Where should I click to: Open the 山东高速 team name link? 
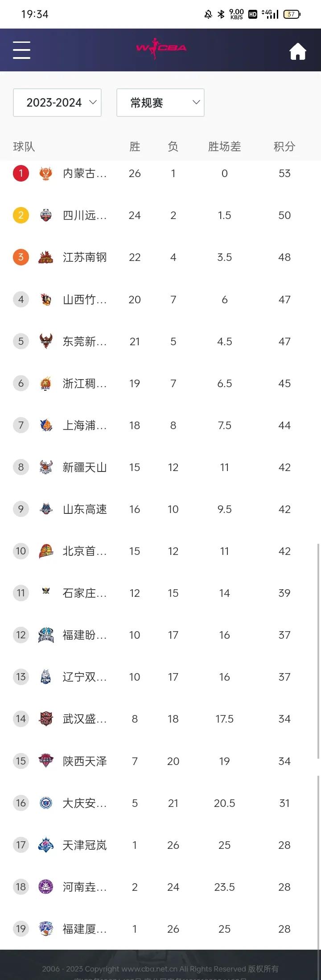pyautogui.click(x=85, y=509)
